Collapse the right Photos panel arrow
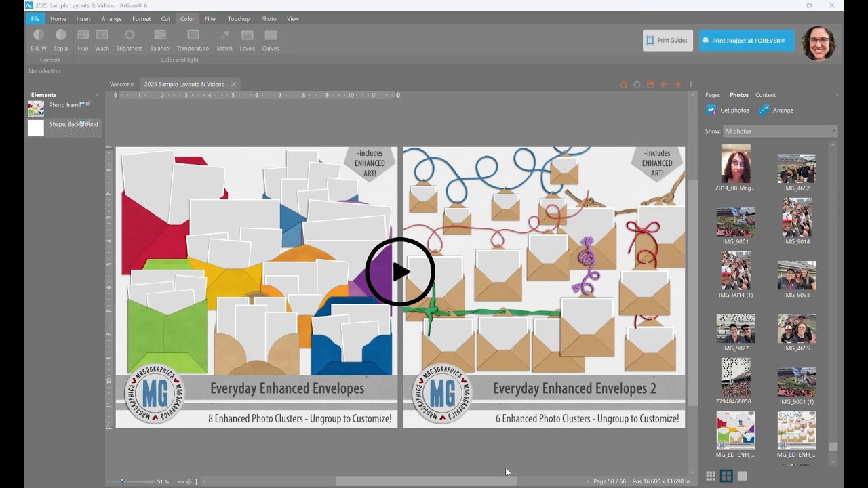The width and height of the screenshot is (868, 488). 837,95
